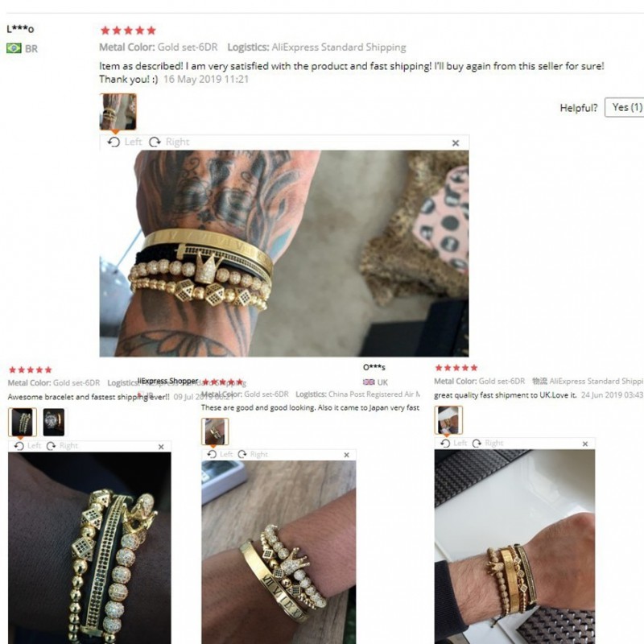
Task: Close the UK review photo viewer
Action: tap(585, 444)
